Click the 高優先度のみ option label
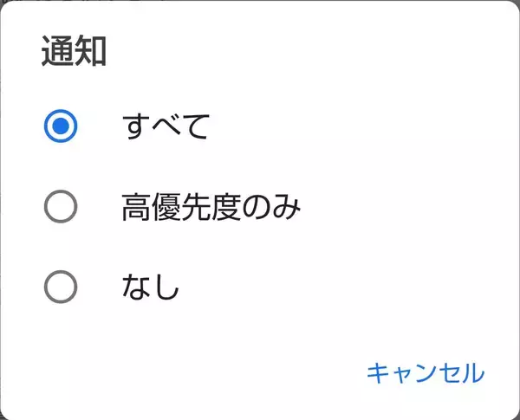Image resolution: width=520 pixels, height=420 pixels. [211, 207]
